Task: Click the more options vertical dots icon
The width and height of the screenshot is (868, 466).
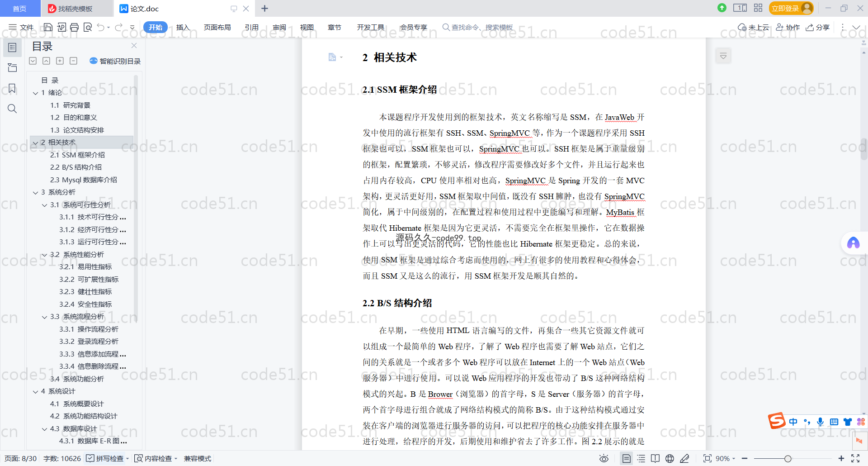Action: click(843, 28)
